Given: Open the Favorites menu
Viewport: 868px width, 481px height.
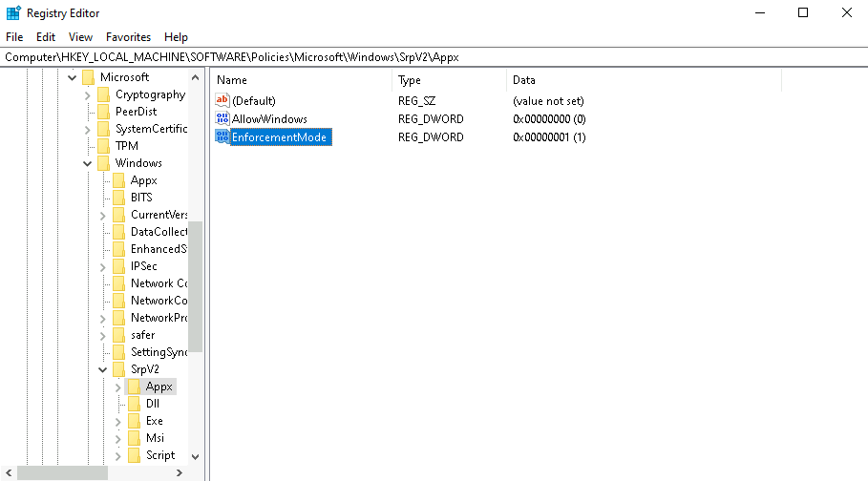Looking at the screenshot, I should [128, 37].
